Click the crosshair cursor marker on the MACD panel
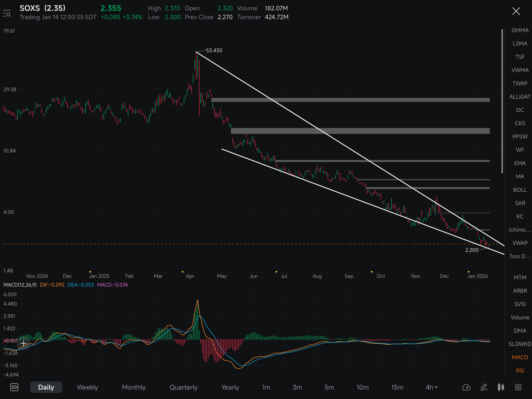The width and height of the screenshot is (532, 399). point(24,343)
